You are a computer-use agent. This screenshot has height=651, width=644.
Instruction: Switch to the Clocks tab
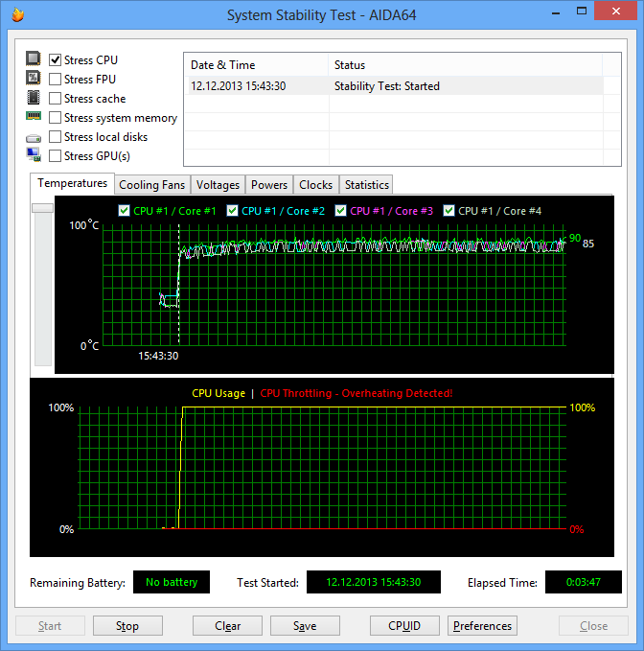click(316, 185)
